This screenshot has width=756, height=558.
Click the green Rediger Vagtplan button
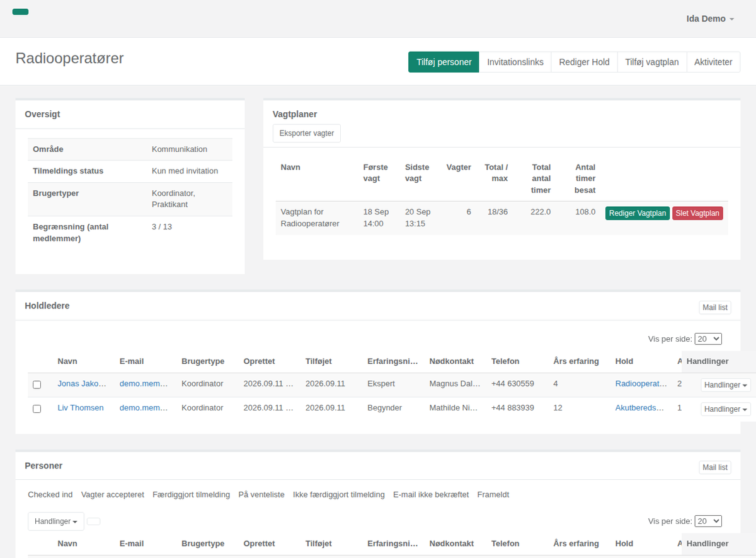tap(638, 213)
